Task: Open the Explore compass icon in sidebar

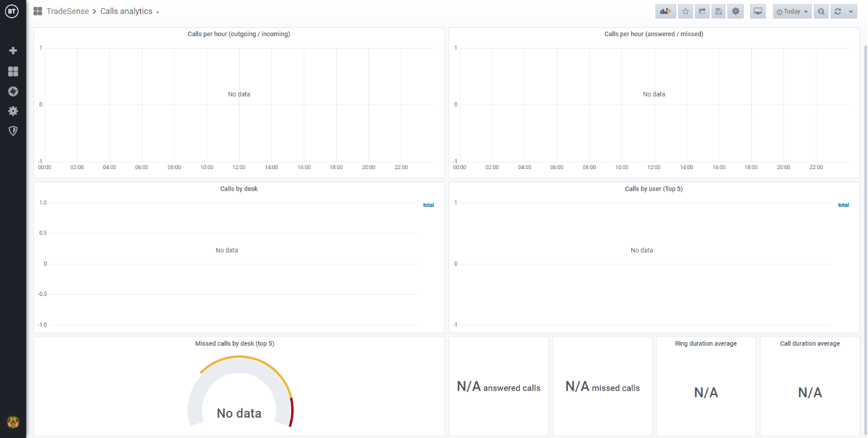Action: pos(13,91)
